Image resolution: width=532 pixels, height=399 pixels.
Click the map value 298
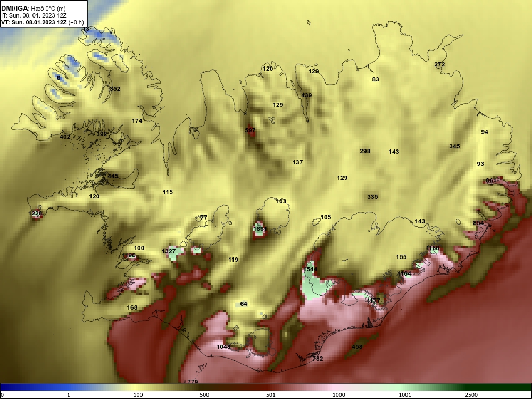click(x=365, y=151)
